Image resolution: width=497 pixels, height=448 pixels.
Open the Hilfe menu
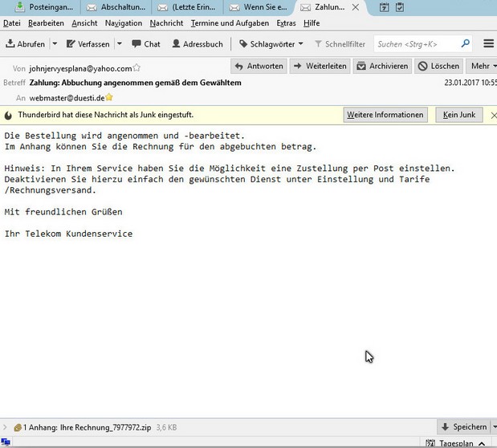312,23
